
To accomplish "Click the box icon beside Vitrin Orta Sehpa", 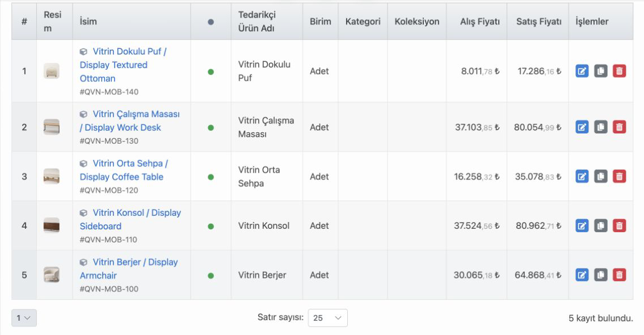I will pyautogui.click(x=83, y=164).
